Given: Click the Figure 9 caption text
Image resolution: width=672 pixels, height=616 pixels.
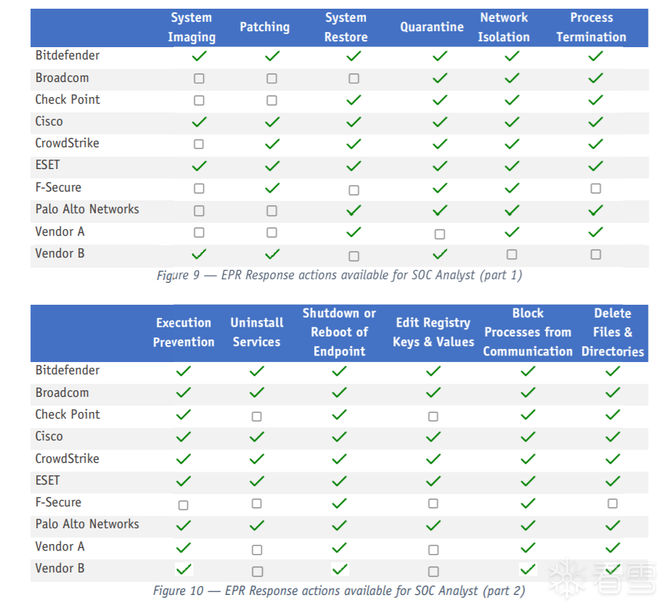Looking at the screenshot, I should (x=339, y=275).
